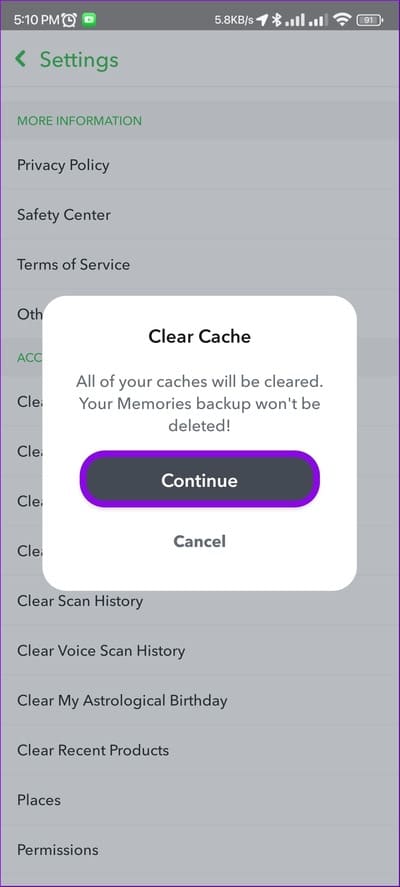Tap the Wi-Fi status icon
This screenshot has width=400, height=887.
coord(342,20)
